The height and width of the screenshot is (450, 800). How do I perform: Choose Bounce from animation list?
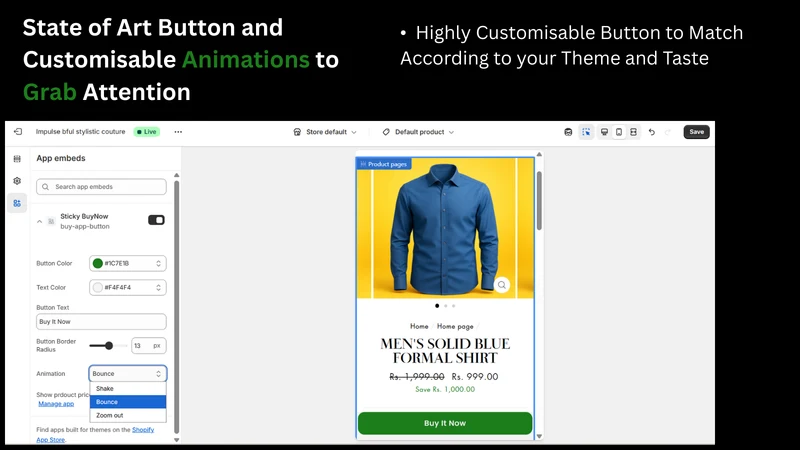(128, 402)
